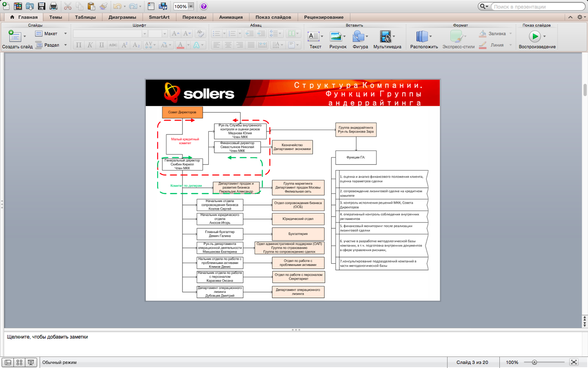The image size is (588, 368).
Task: Open the Таблицы ribbon tab
Action: pos(85,17)
